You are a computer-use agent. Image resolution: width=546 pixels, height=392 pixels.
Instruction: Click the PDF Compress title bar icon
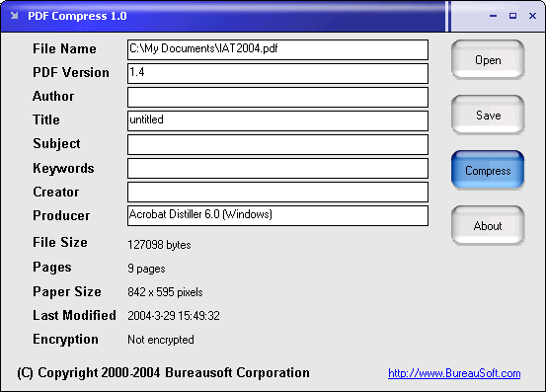tap(14, 16)
